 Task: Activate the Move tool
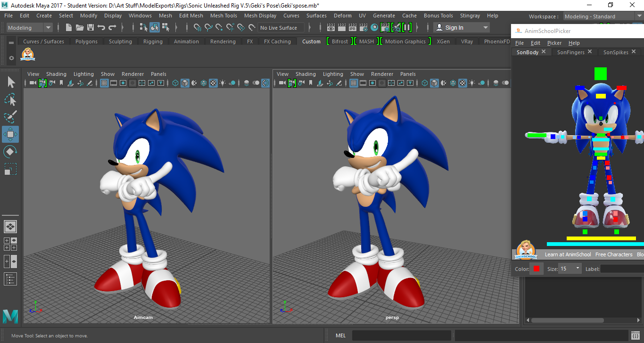tap(10, 134)
